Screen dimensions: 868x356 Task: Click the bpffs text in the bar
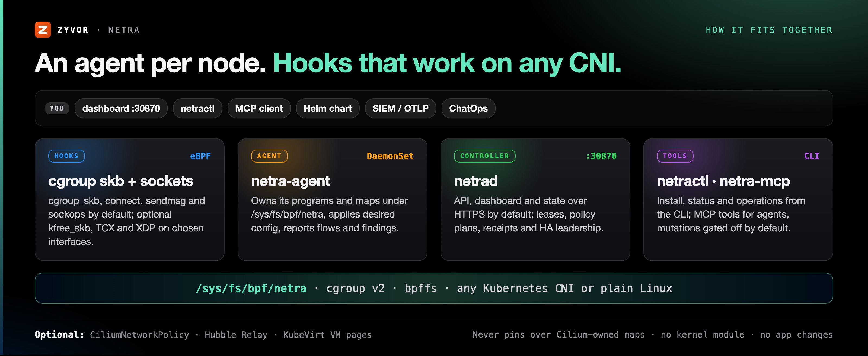(x=421, y=288)
